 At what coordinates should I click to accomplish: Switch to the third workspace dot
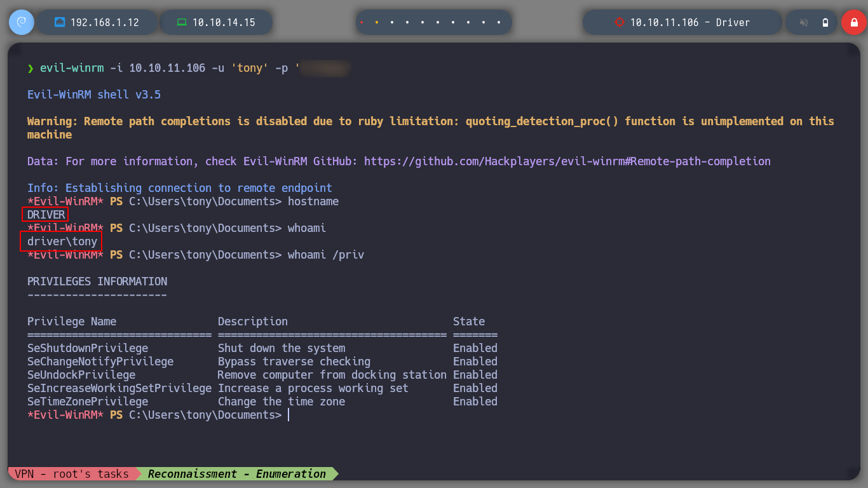pyautogui.click(x=392, y=22)
